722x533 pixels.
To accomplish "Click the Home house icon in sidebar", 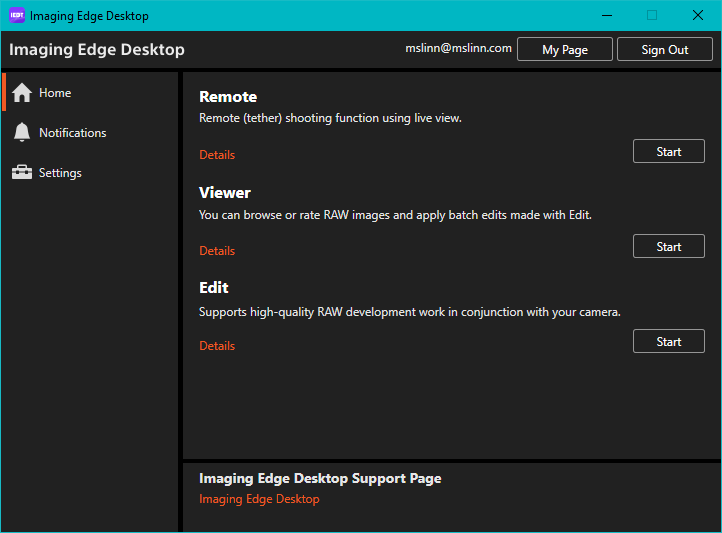I will [22, 93].
